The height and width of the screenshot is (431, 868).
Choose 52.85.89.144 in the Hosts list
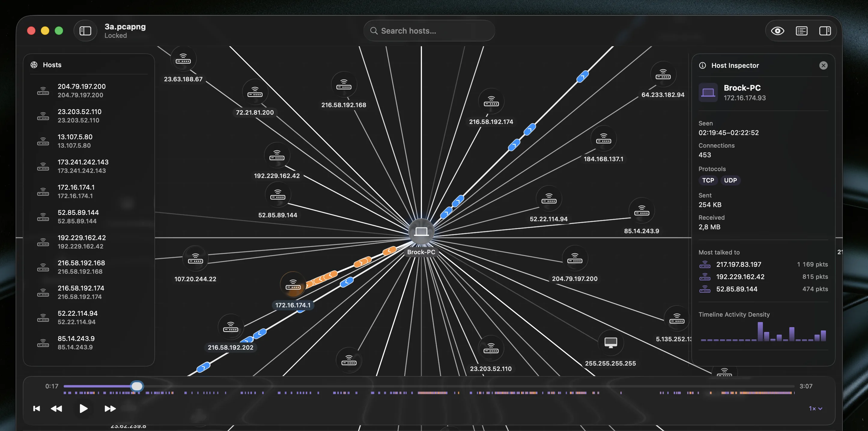(x=89, y=217)
